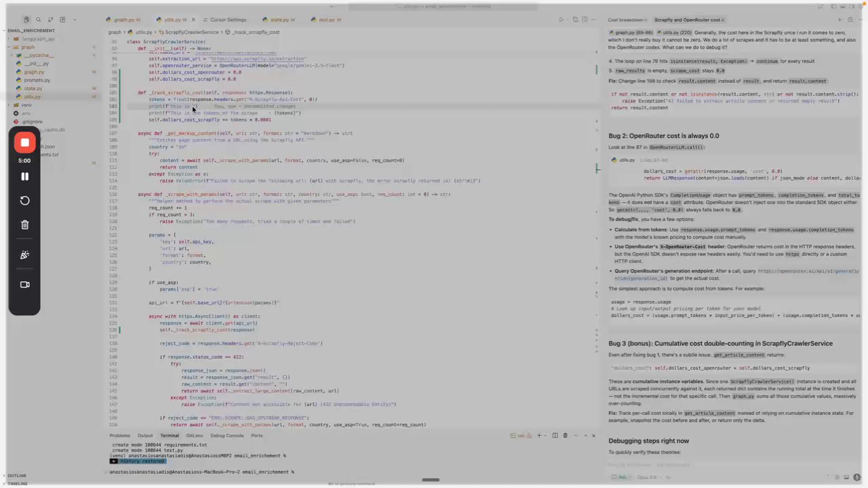Open the utils.py (220) context chip

675,33
